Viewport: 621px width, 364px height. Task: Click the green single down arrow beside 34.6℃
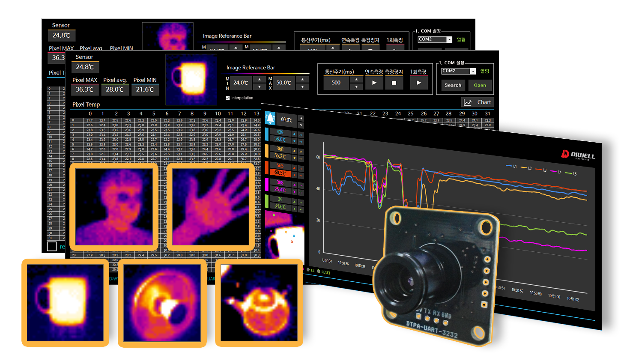(294, 209)
